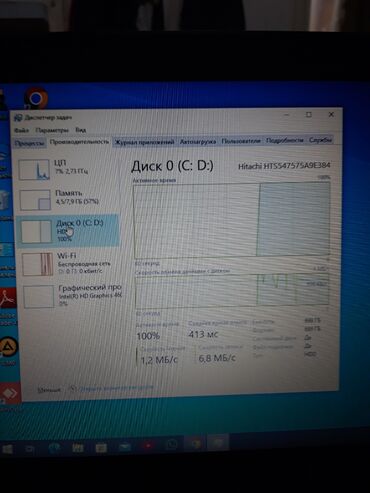Select the Производительность tab

coord(79,142)
